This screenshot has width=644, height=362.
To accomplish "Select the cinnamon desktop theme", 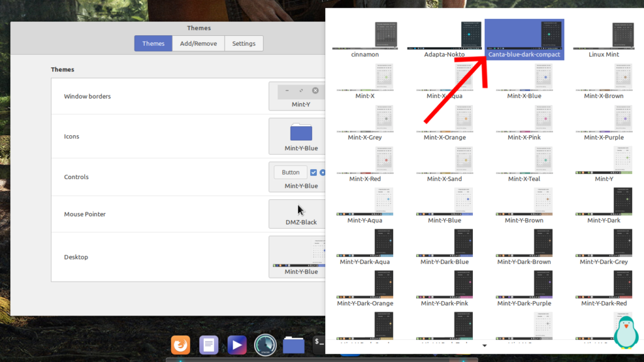I will tap(365, 40).
